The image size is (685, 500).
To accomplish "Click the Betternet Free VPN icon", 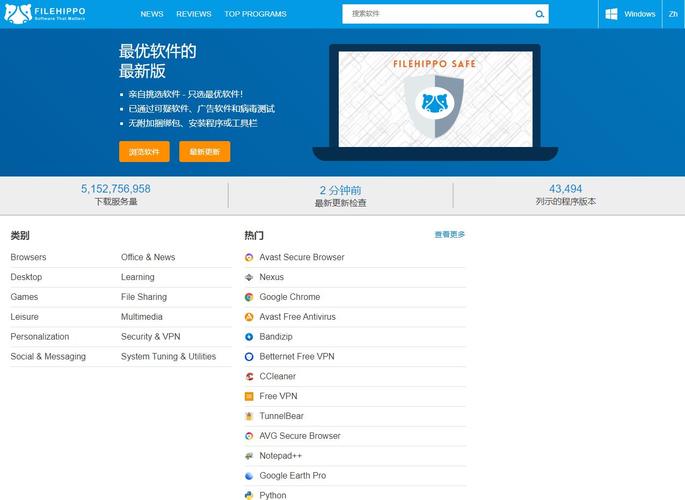I will click(x=249, y=357).
